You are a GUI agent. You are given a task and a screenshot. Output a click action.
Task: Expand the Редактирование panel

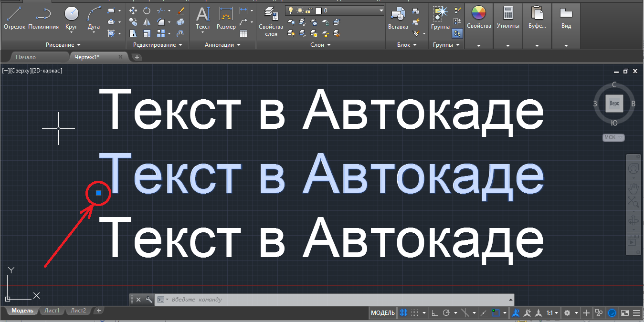(158, 45)
